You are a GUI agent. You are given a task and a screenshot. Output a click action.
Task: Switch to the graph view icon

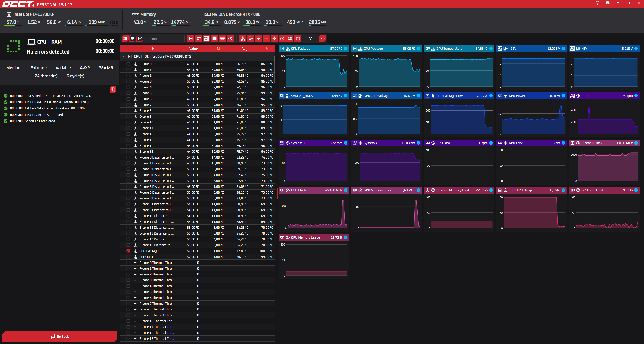tap(140, 38)
